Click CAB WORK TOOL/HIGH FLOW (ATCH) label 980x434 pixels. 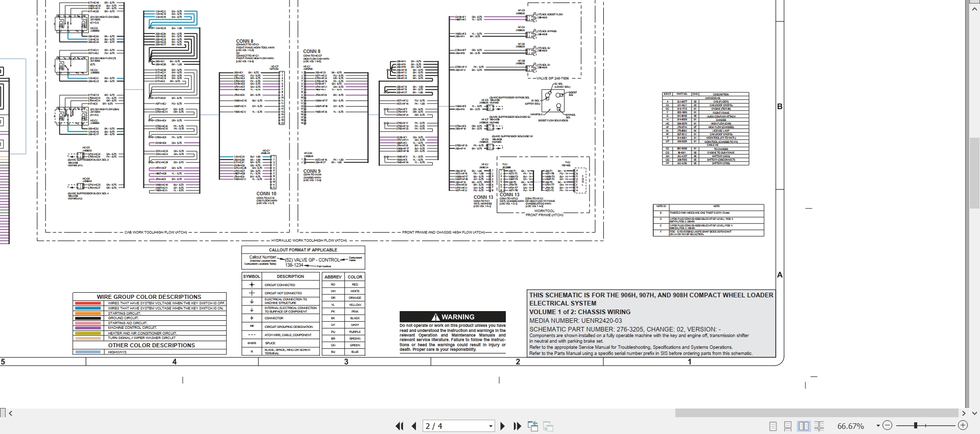click(156, 232)
